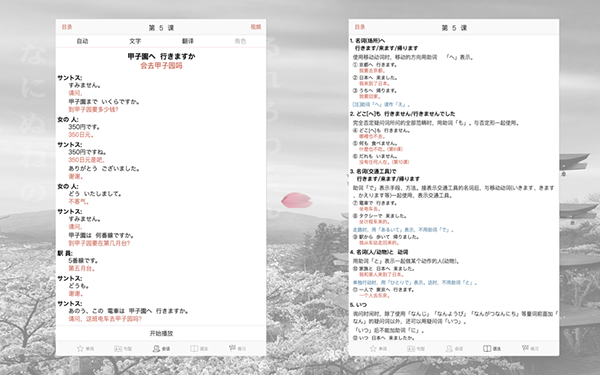This screenshot has width=600, height=375.
Task: Switch to 翻译 translation mode tab
Action: [x=188, y=41]
